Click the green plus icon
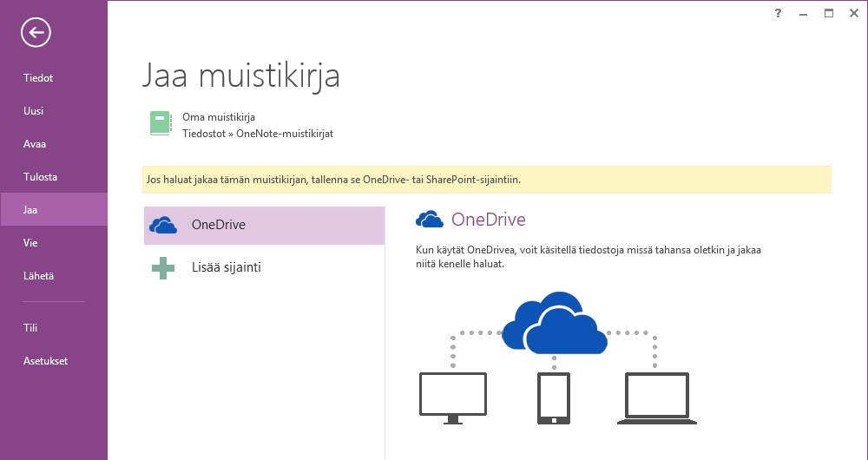Viewport: 868px width, 460px height. pos(163,268)
